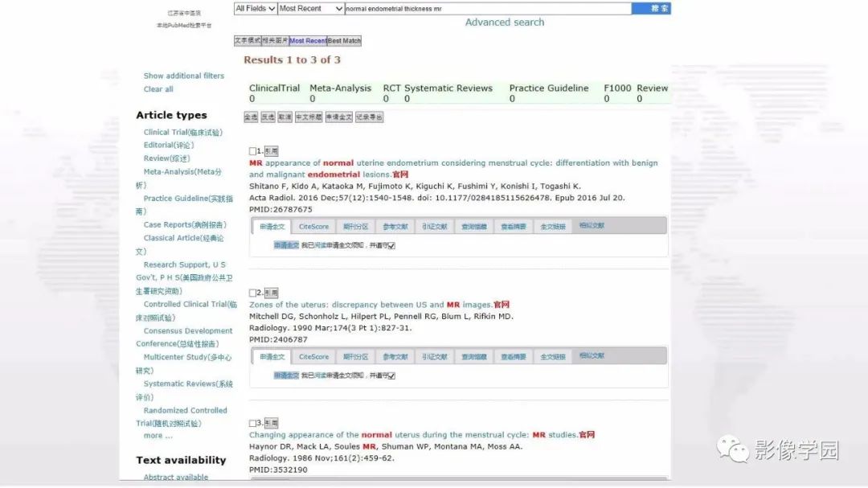Tick the checkbox for result 2

252,293
